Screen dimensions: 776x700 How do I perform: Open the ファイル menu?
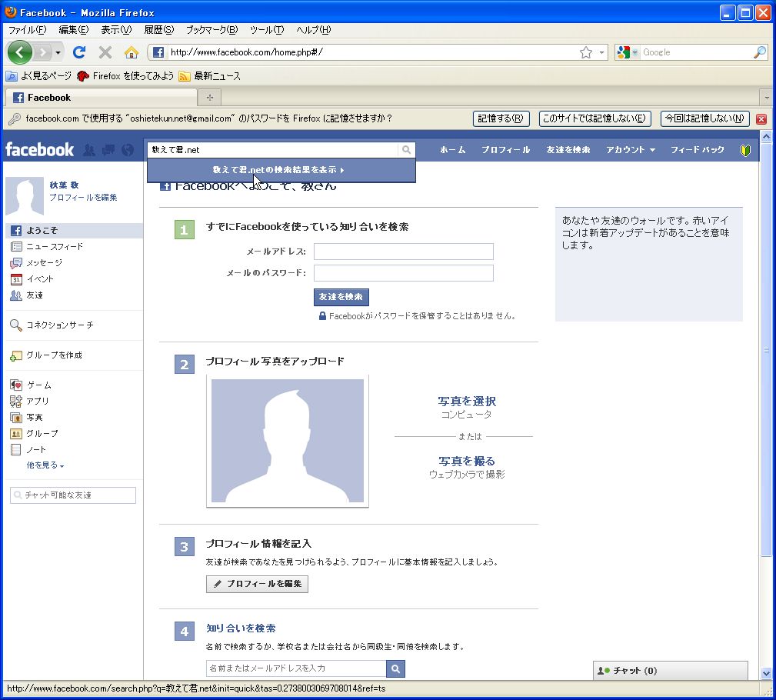coord(27,30)
